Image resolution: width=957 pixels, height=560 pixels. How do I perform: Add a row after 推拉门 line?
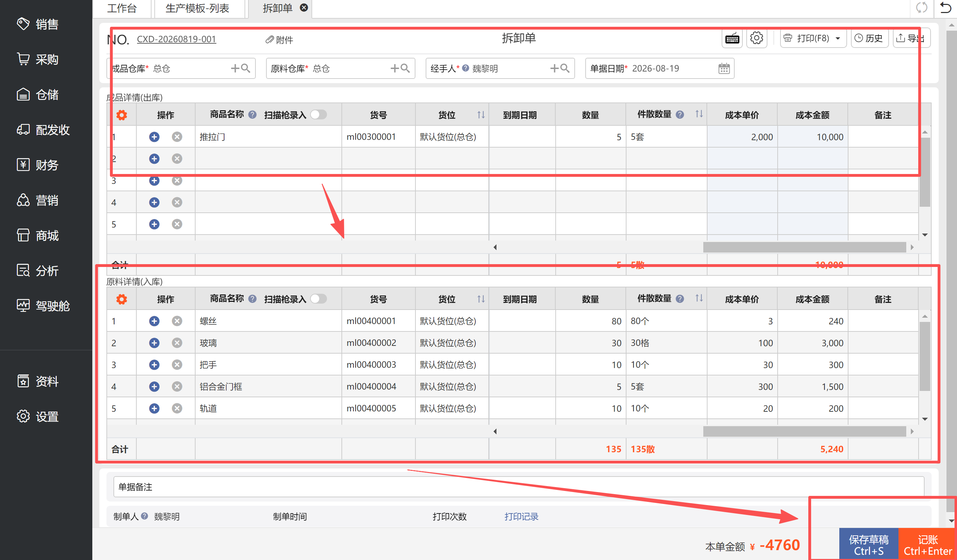[154, 137]
